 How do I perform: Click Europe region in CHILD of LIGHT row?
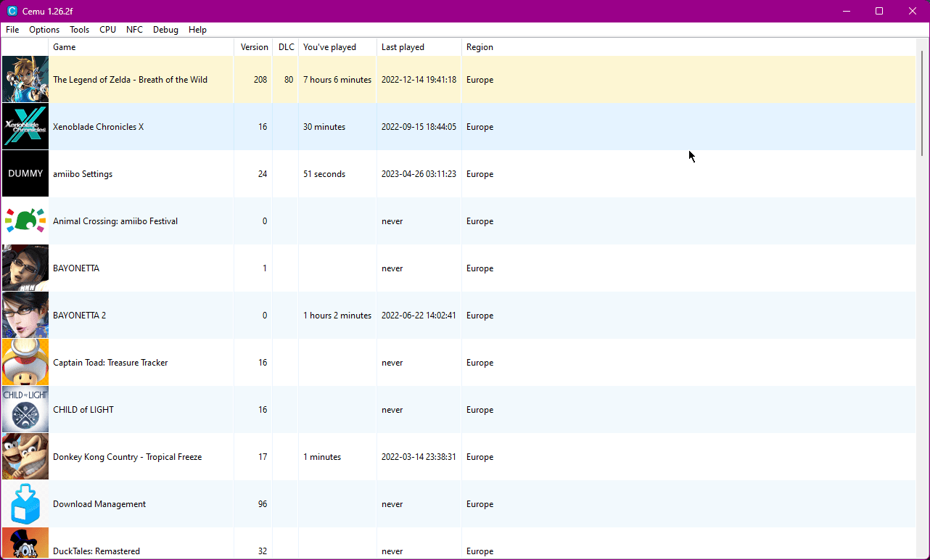click(x=480, y=410)
